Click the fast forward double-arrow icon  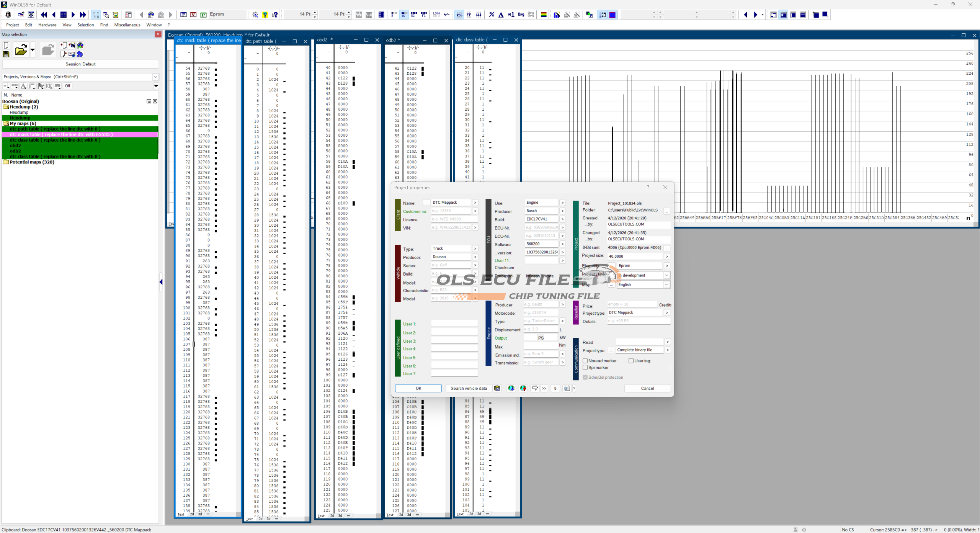(x=83, y=15)
